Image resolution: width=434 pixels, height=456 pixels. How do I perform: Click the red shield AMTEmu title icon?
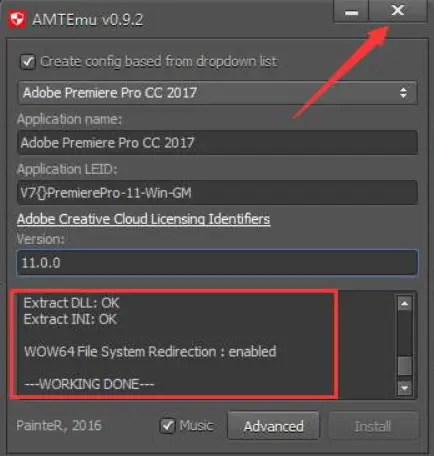tap(17, 19)
